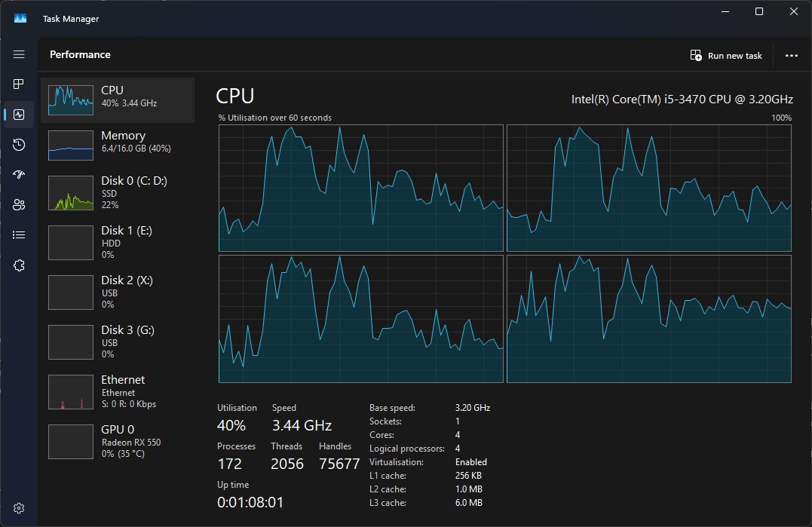View Disk 2 (X:) USB performance

pos(117,292)
